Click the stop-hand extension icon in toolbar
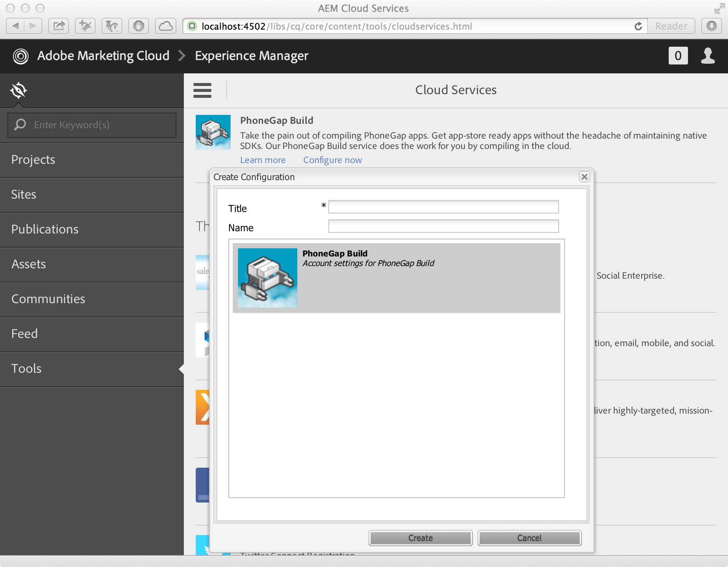 (x=139, y=26)
